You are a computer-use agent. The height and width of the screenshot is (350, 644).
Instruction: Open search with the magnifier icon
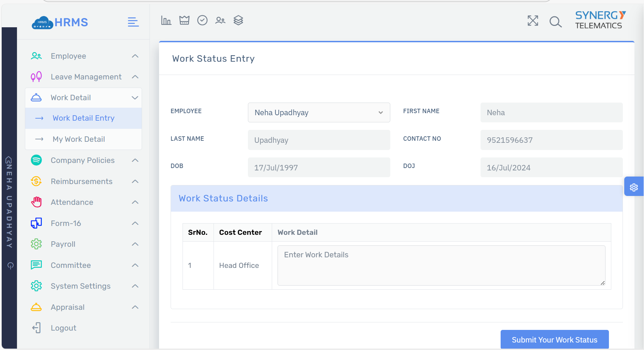tap(555, 22)
